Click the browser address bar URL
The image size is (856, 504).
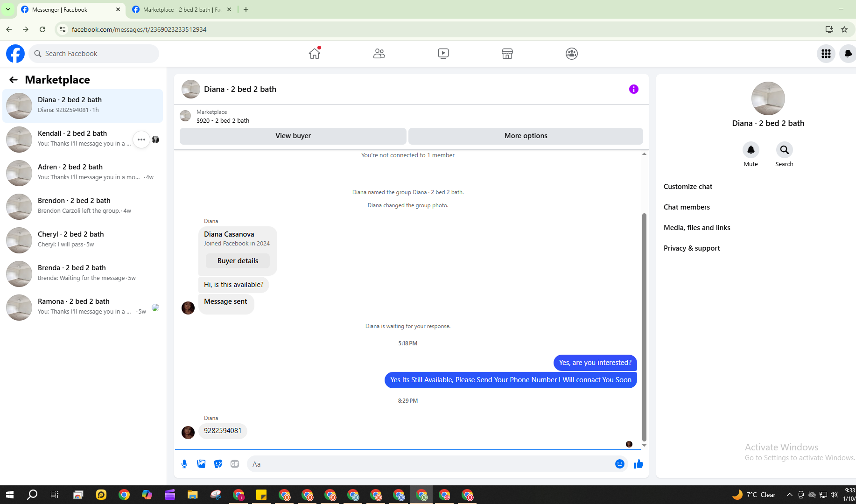[x=139, y=29]
